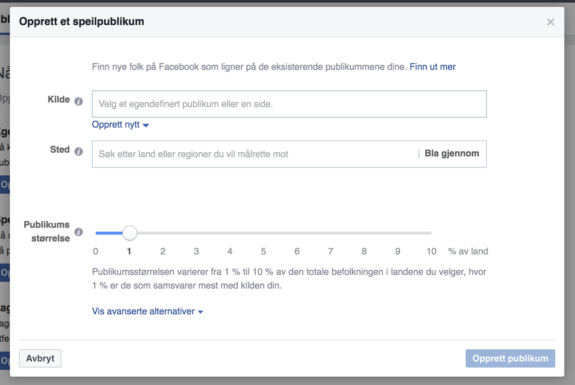575x385 pixels.
Task: Click the info icon beside Publikumsstørrelse
Action: click(78, 232)
